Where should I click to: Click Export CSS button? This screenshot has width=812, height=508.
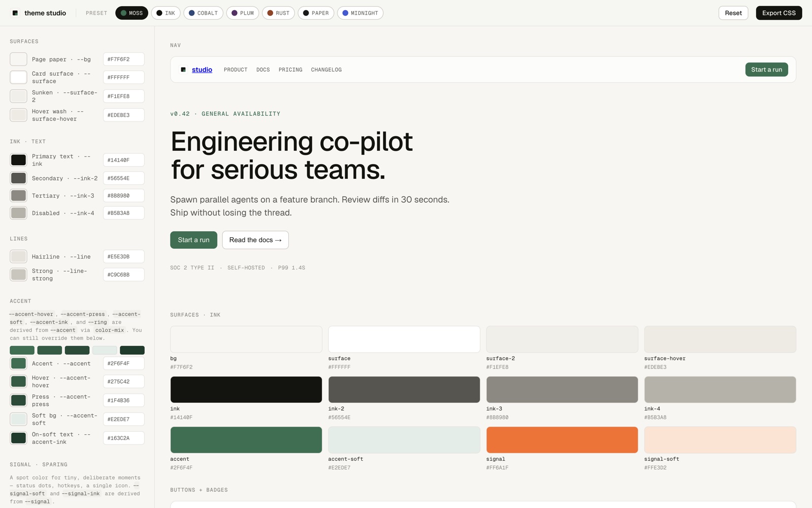pyautogui.click(x=779, y=13)
